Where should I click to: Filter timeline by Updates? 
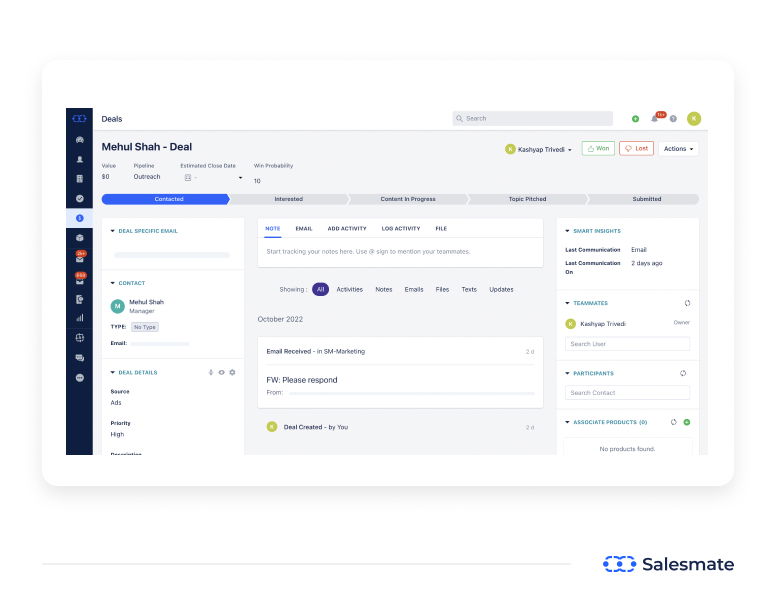(501, 289)
